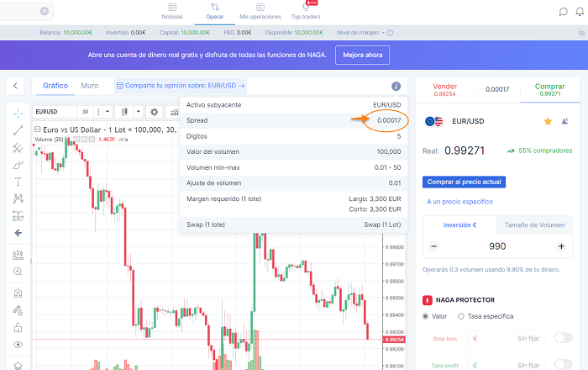This screenshot has height=370, width=588.
Task: Click Comprar al precio actual button
Action: click(464, 182)
